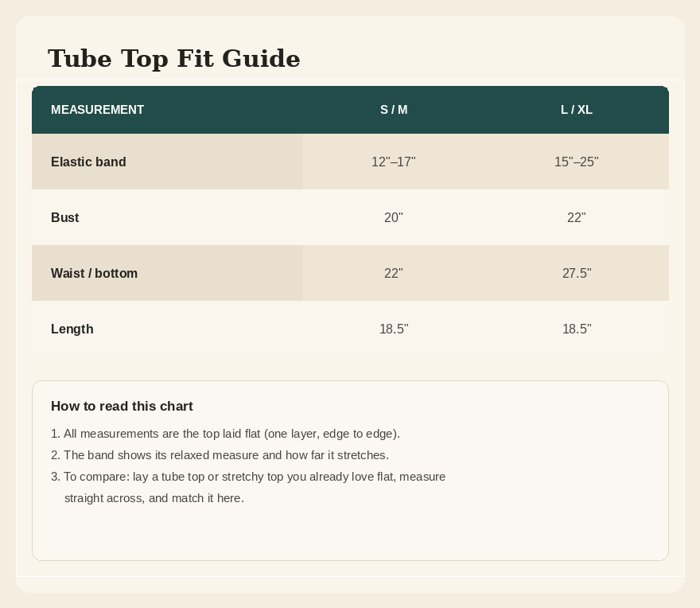The height and width of the screenshot is (608, 700).
Task: Click the Waist / bottom row label
Action: coord(94,273)
